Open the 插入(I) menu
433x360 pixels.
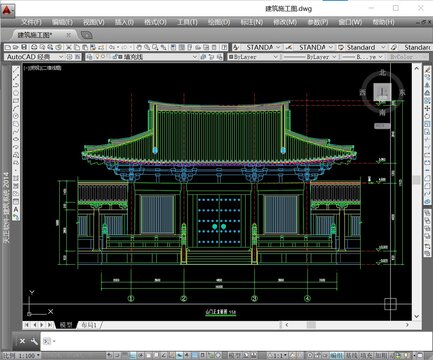tap(124, 22)
